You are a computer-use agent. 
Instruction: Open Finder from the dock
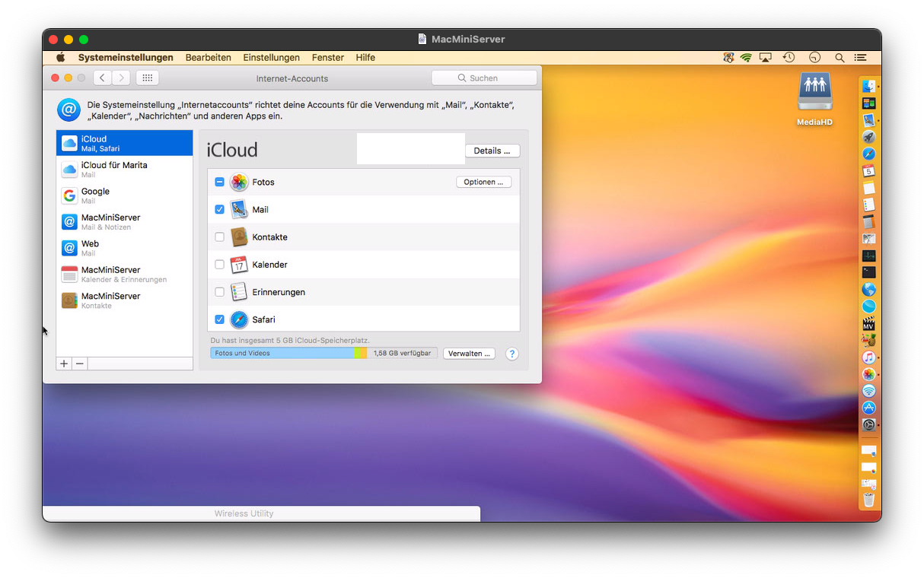point(868,87)
